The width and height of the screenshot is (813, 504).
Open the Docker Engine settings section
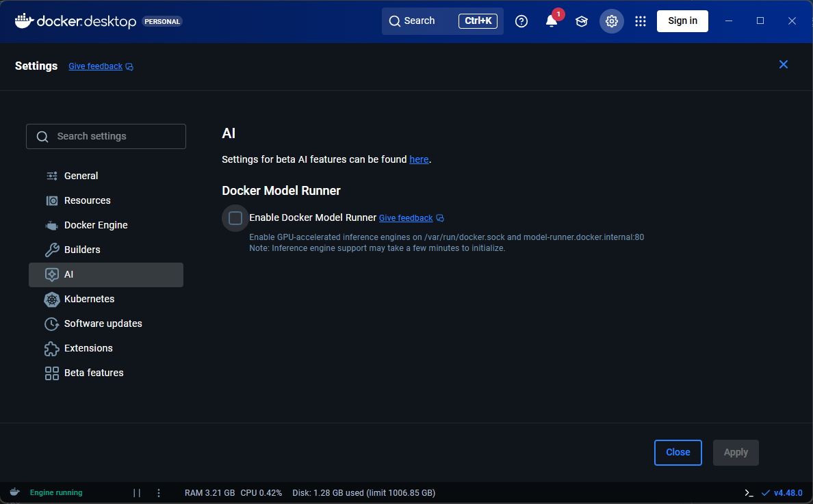click(96, 225)
